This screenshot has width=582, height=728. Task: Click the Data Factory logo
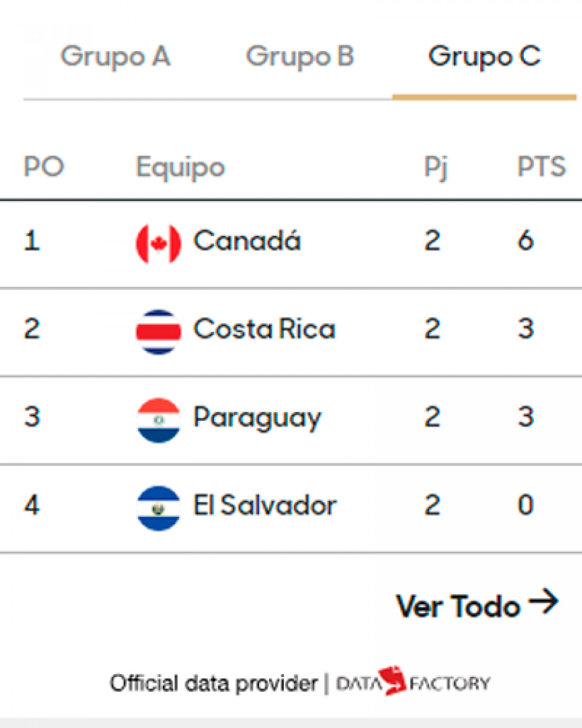[413, 682]
